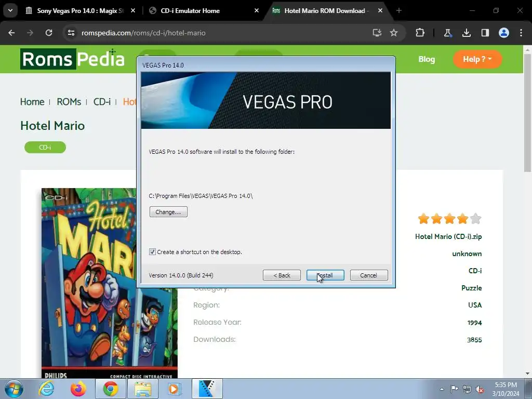Open the Windows Start menu
This screenshot has width=532, height=399.
click(14, 389)
